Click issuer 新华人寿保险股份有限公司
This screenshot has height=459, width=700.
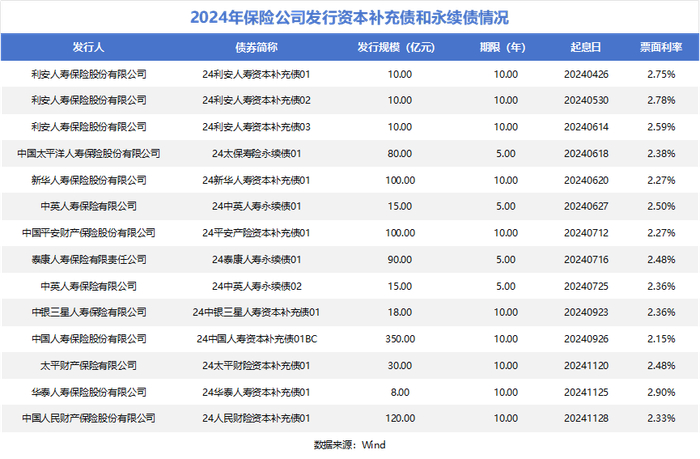pos(89,180)
